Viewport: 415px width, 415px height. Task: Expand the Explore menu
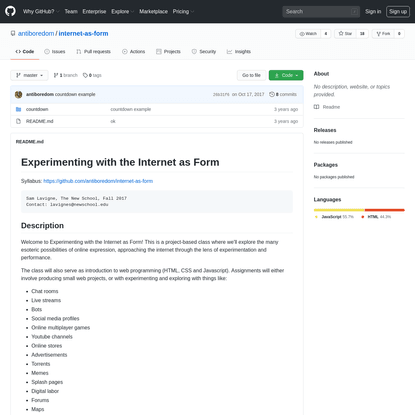(x=122, y=11)
